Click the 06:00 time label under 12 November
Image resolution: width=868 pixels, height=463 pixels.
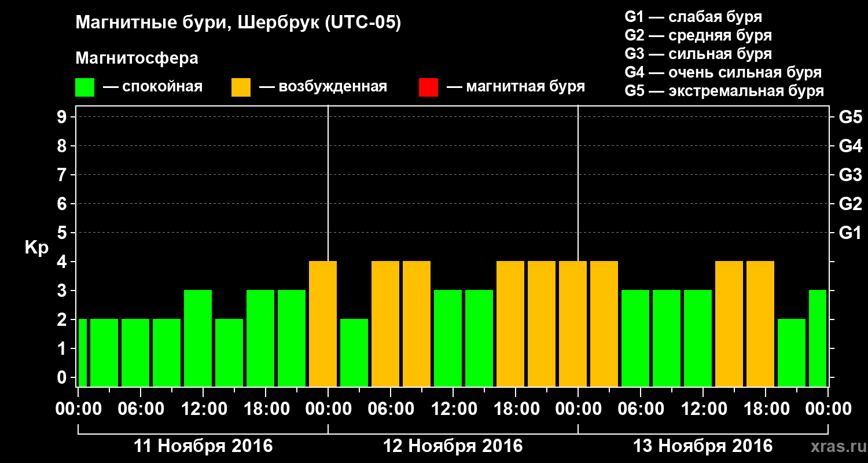[391, 409]
